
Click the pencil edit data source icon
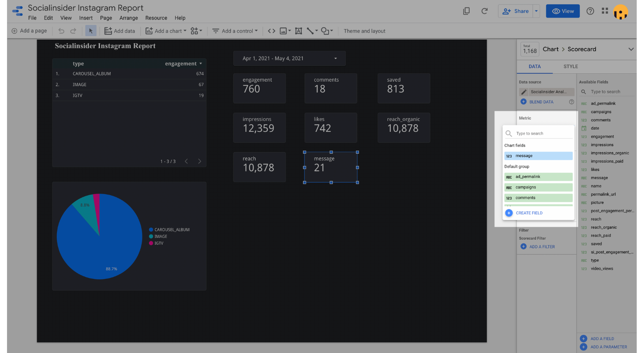[x=524, y=92]
